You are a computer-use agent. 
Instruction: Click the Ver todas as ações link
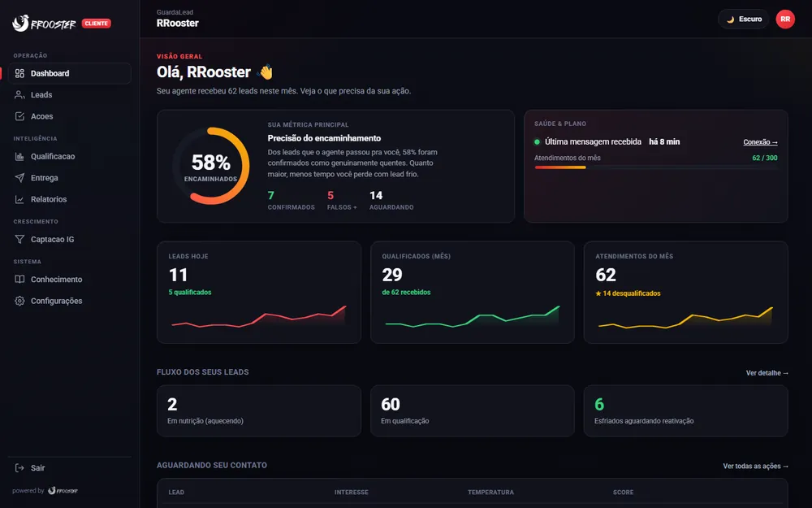[x=755, y=466]
